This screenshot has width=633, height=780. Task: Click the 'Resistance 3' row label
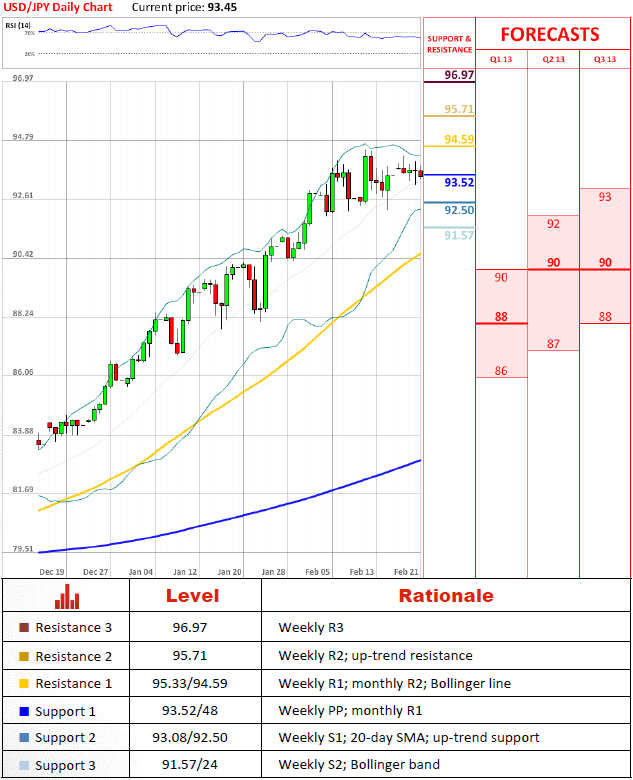pyautogui.click(x=74, y=628)
